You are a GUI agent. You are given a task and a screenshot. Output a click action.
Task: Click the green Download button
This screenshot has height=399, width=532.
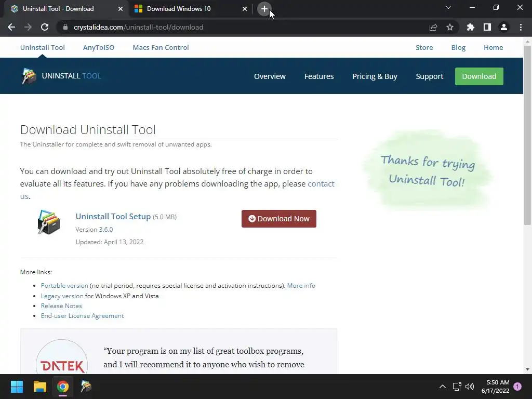479,76
